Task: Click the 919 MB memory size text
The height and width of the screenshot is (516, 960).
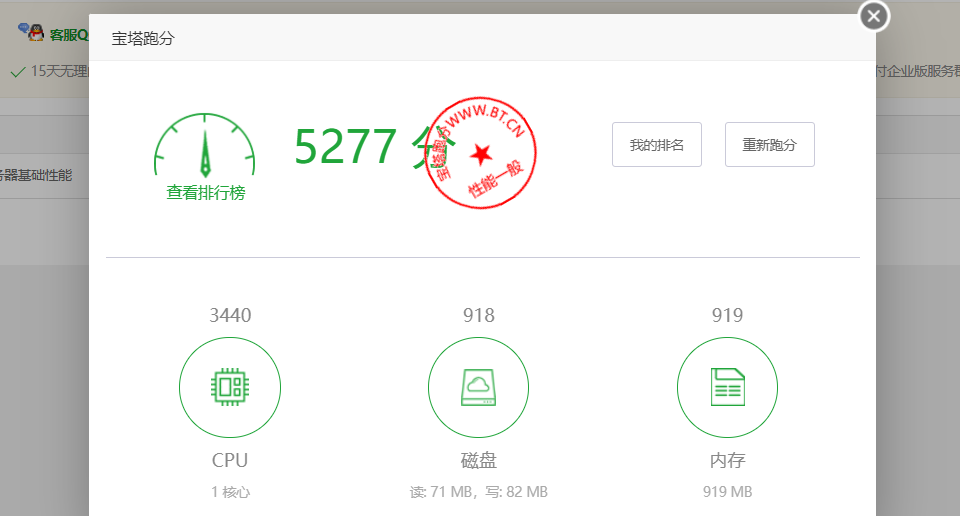Action: 727,492
